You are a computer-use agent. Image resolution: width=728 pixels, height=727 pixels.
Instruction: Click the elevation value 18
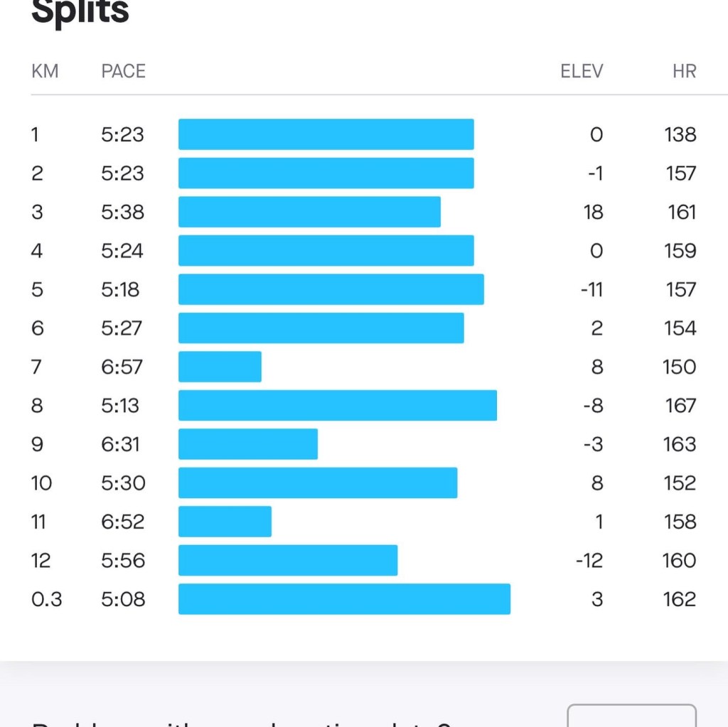pos(593,212)
